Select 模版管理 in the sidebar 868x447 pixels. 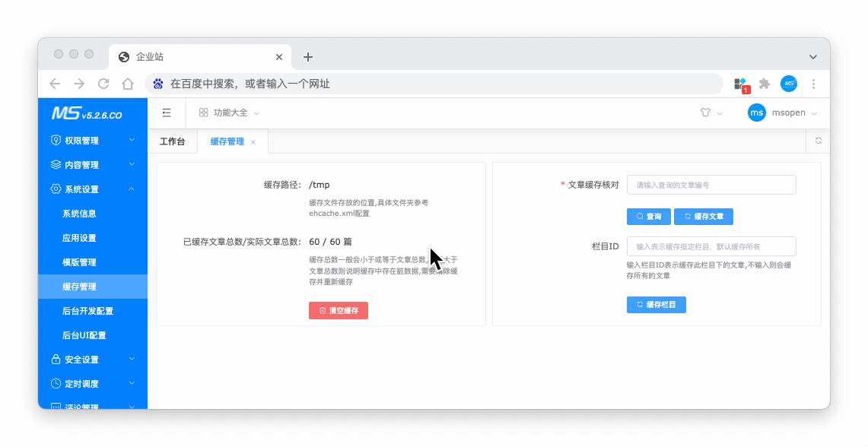[79, 262]
